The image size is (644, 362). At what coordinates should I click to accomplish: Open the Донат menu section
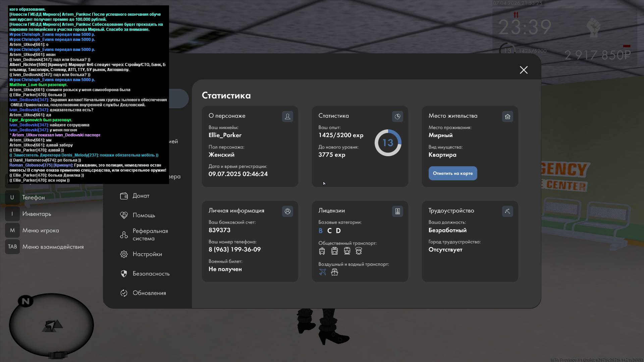(x=141, y=196)
